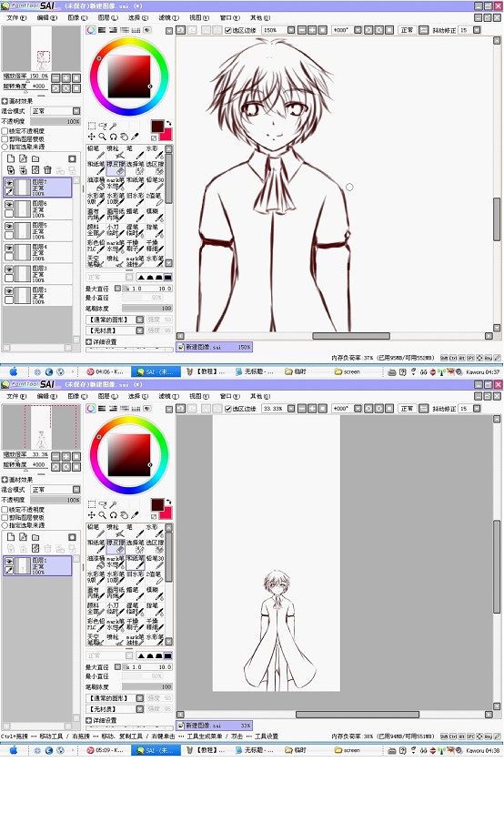The width and height of the screenshot is (504, 833).
Task: Select the magic wand tool in upper SAI window
Action: tap(113, 126)
